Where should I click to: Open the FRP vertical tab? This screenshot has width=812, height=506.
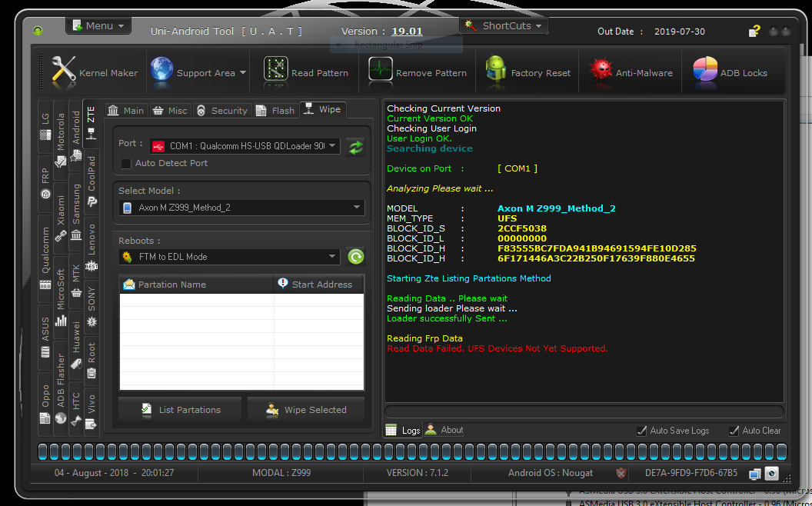click(x=45, y=182)
